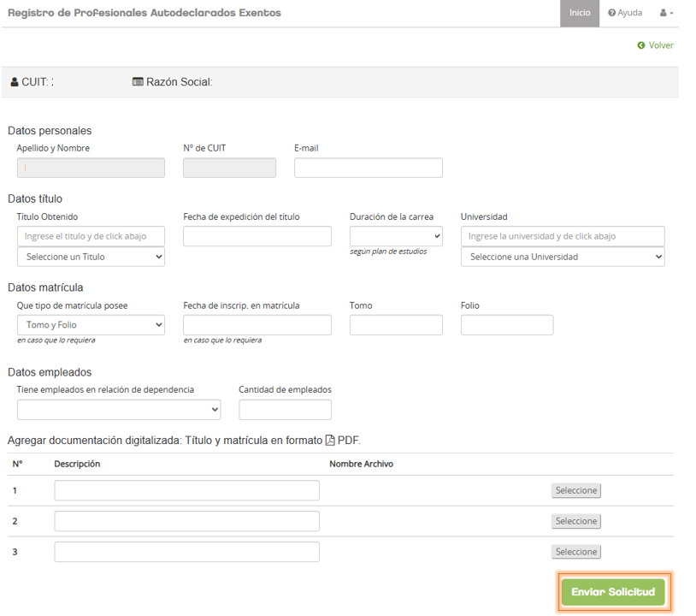The image size is (696, 616).
Task: Click the Volver back link
Action: [655, 45]
